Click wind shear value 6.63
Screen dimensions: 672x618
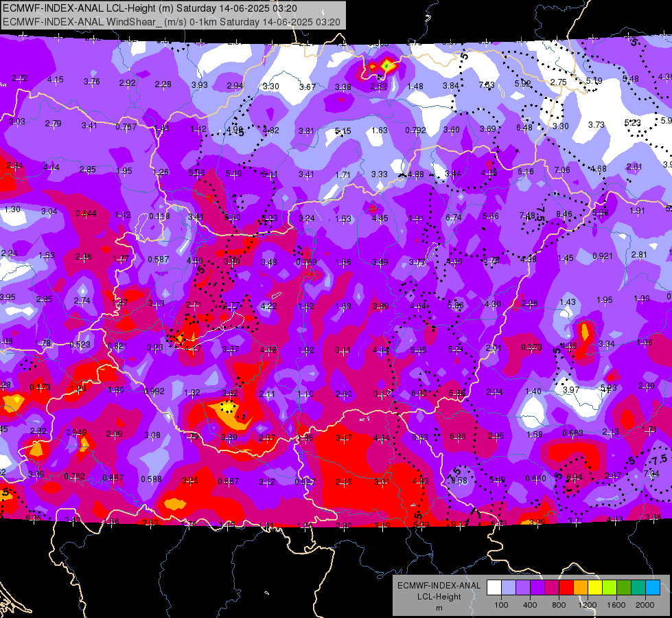tap(420, 437)
